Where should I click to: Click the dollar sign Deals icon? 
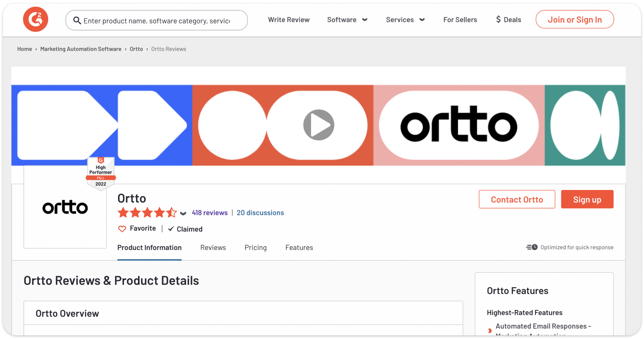click(498, 20)
